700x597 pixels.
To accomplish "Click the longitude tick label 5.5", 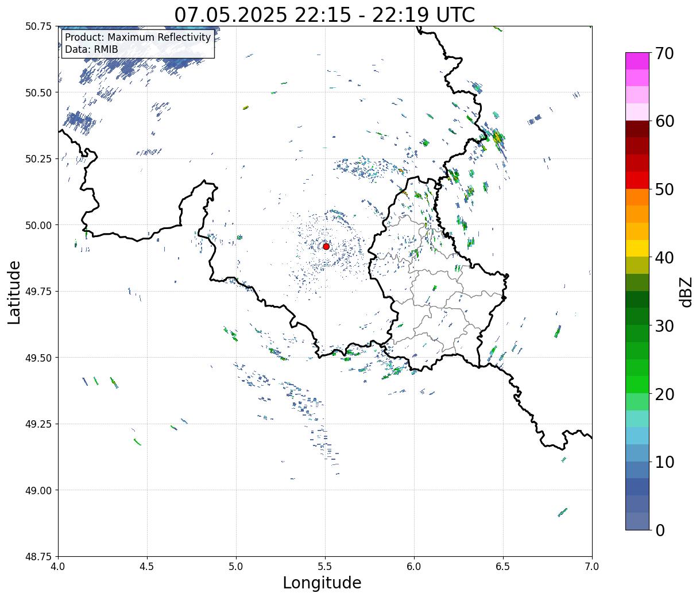I will (325, 567).
